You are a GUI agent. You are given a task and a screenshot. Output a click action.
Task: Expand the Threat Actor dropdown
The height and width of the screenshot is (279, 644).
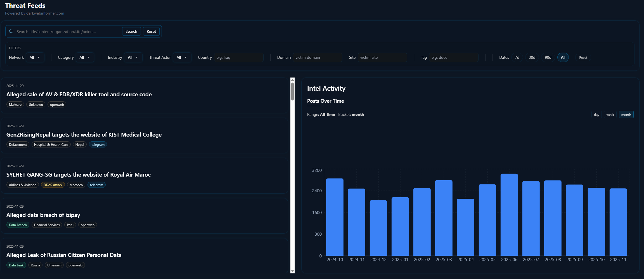pos(182,57)
